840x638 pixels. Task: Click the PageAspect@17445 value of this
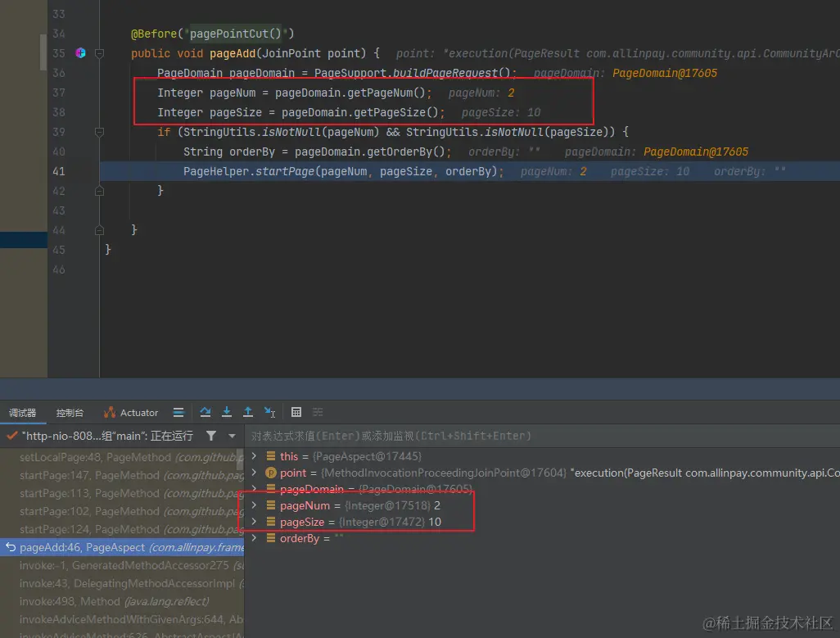(367, 456)
